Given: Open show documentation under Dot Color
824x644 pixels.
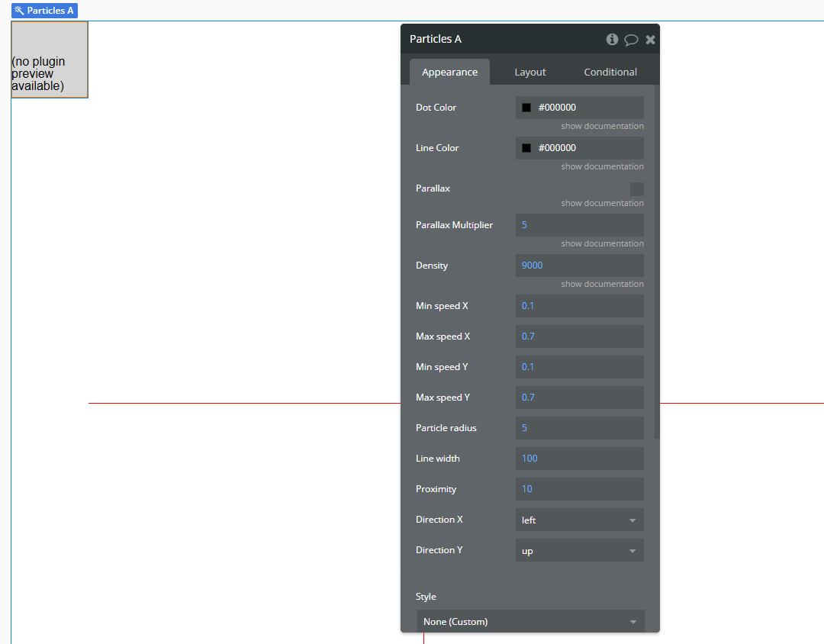Looking at the screenshot, I should tap(602, 126).
